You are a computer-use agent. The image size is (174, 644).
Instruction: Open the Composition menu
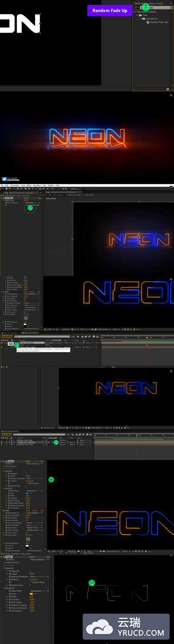(15, 185)
